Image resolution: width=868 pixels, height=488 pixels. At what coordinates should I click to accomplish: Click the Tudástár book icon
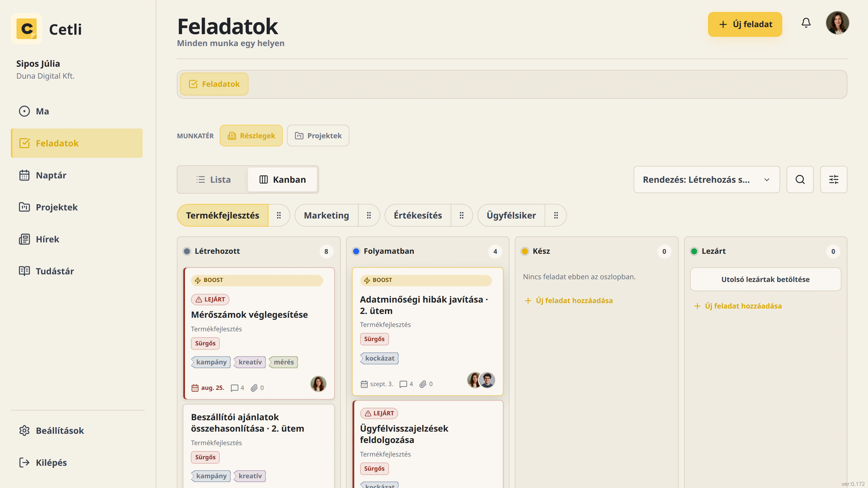pyautogui.click(x=24, y=271)
